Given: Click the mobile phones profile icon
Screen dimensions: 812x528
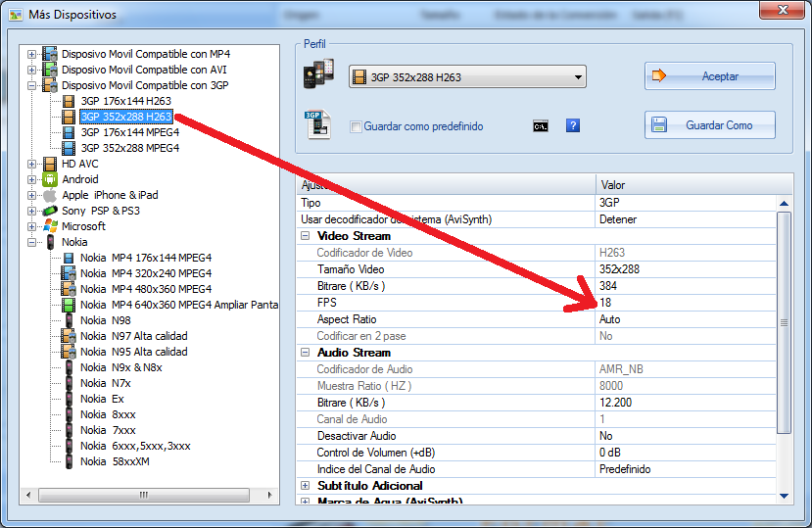Looking at the screenshot, I should [x=318, y=74].
